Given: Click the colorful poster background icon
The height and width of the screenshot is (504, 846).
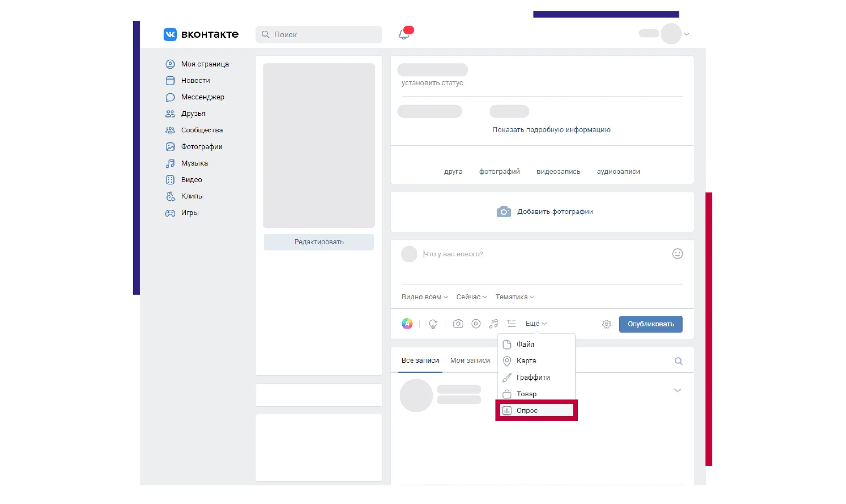Looking at the screenshot, I should (407, 324).
